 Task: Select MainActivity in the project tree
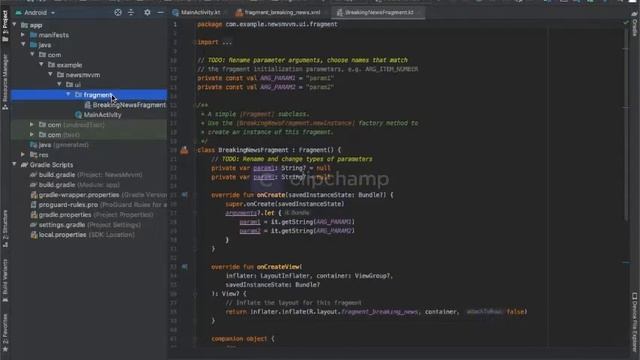point(98,115)
